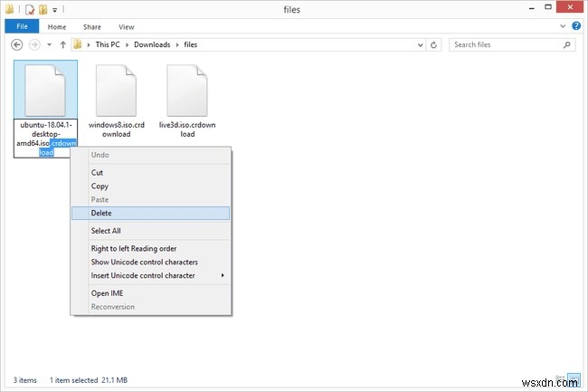This screenshot has width=588, height=392.
Task: Click the Properties icon in quick access toolbar
Action: [30, 10]
